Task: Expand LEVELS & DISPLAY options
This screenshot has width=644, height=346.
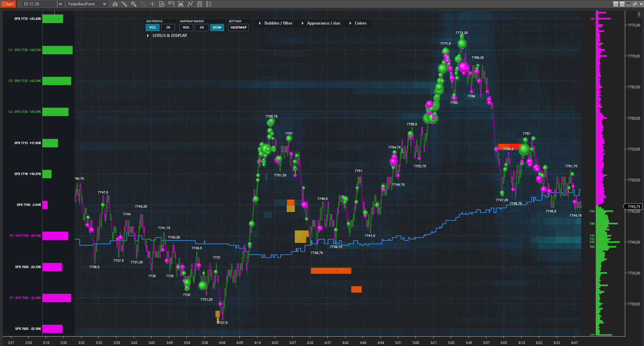Action: click(x=167, y=36)
